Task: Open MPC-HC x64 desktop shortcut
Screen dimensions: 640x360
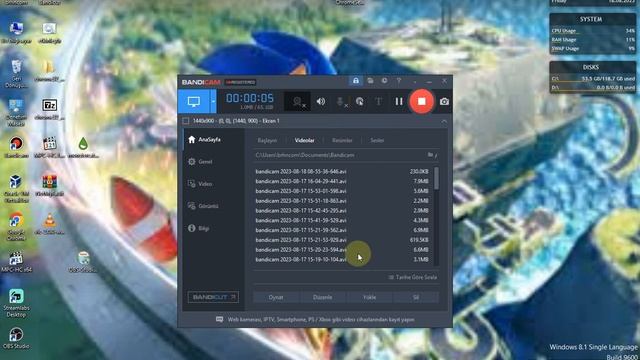Action: point(16,262)
